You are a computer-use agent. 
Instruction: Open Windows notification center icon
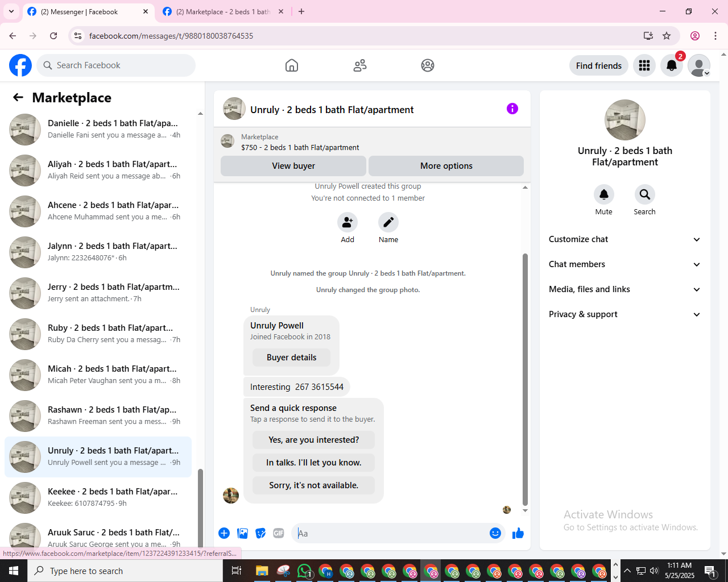click(710, 571)
